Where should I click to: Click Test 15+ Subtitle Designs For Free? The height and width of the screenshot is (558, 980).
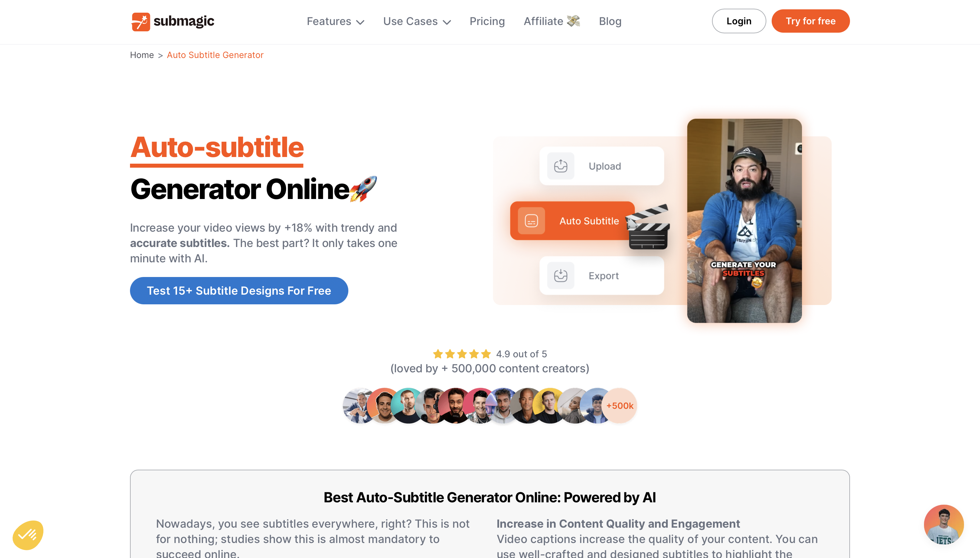[x=239, y=290]
